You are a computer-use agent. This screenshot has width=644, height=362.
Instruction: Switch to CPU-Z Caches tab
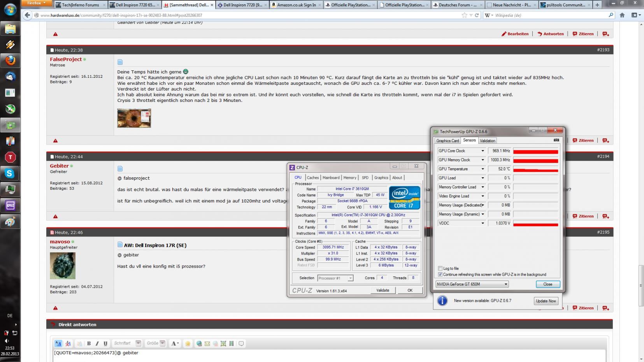click(313, 178)
